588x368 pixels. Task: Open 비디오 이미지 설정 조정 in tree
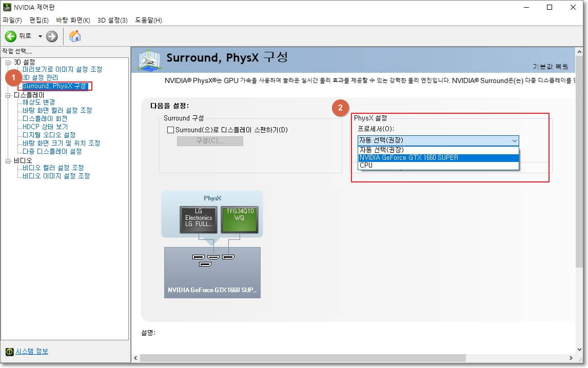pyautogui.click(x=56, y=176)
